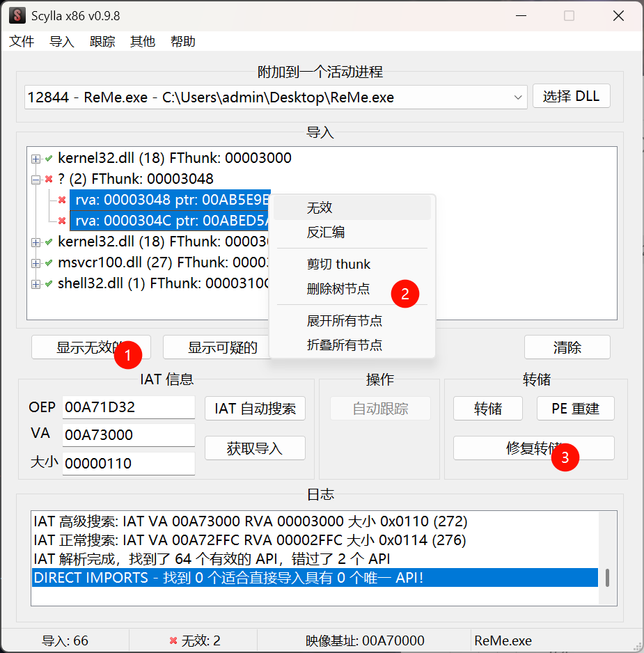Open the 其他 menu
644x653 pixels.
[143, 41]
